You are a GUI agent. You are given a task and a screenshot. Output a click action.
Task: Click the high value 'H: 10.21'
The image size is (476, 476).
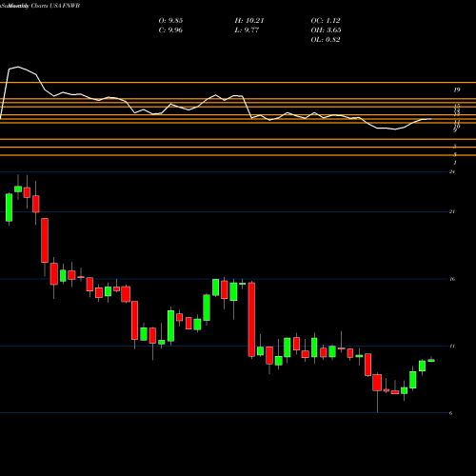tap(249, 21)
